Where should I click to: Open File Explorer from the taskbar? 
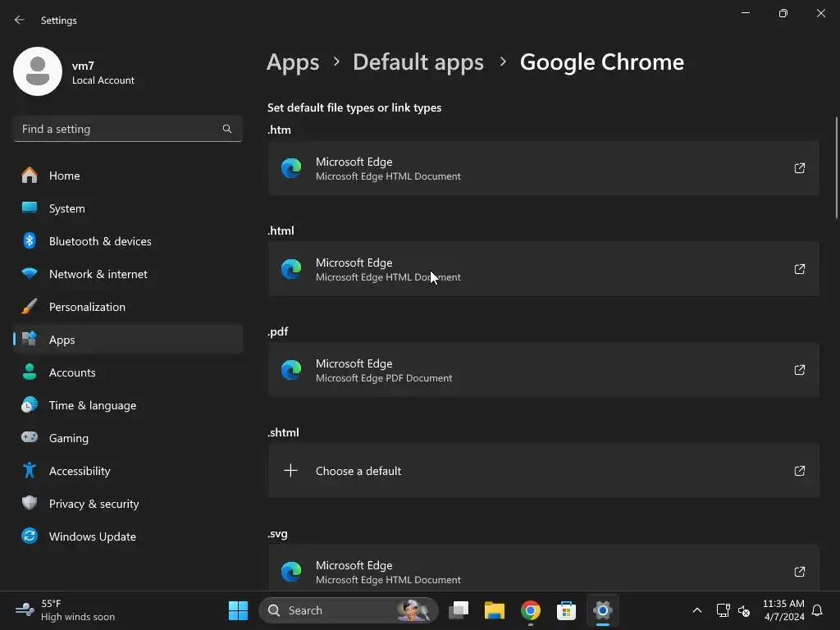pos(495,610)
